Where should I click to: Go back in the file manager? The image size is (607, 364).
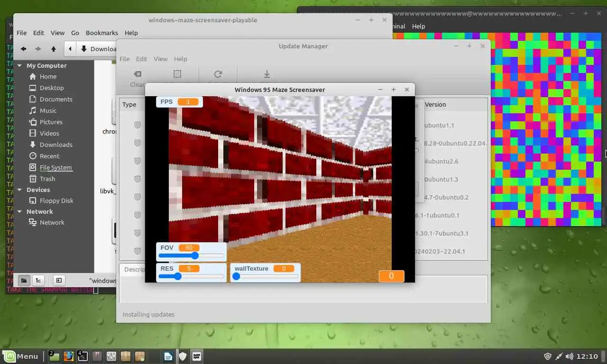(x=23, y=49)
